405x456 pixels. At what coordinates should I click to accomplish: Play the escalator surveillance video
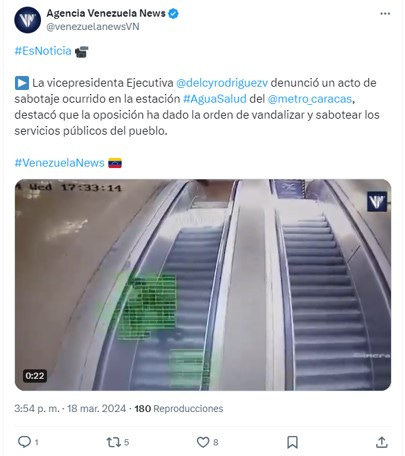tap(203, 285)
